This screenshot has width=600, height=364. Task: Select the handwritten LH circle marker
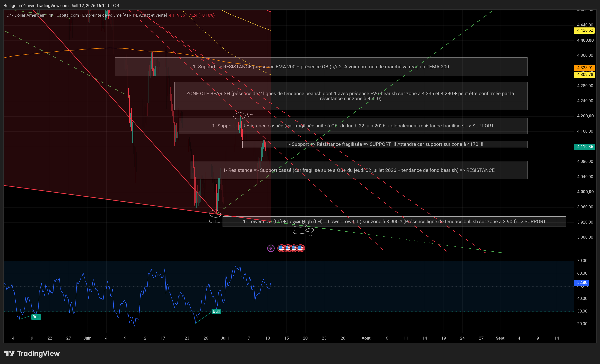239,115
